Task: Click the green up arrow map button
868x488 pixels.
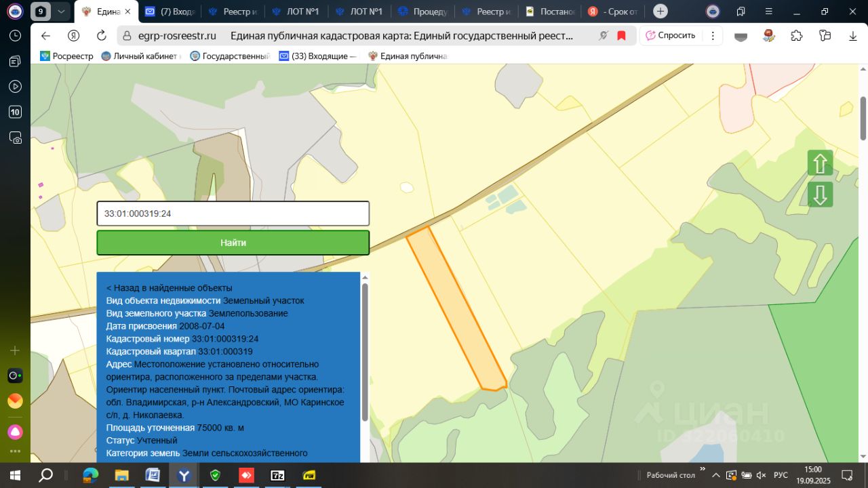Action: coord(820,163)
